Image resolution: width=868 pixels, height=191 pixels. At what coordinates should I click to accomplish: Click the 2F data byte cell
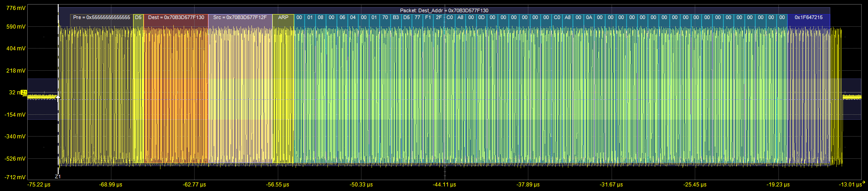pos(439,18)
